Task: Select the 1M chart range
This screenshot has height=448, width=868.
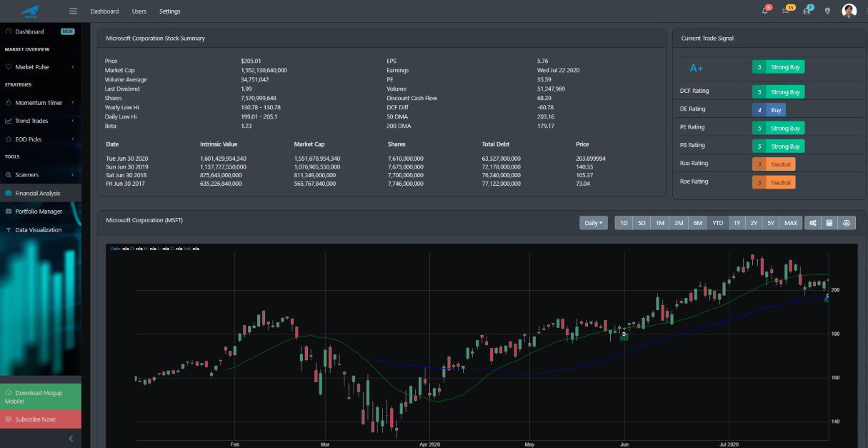Action: click(x=660, y=223)
